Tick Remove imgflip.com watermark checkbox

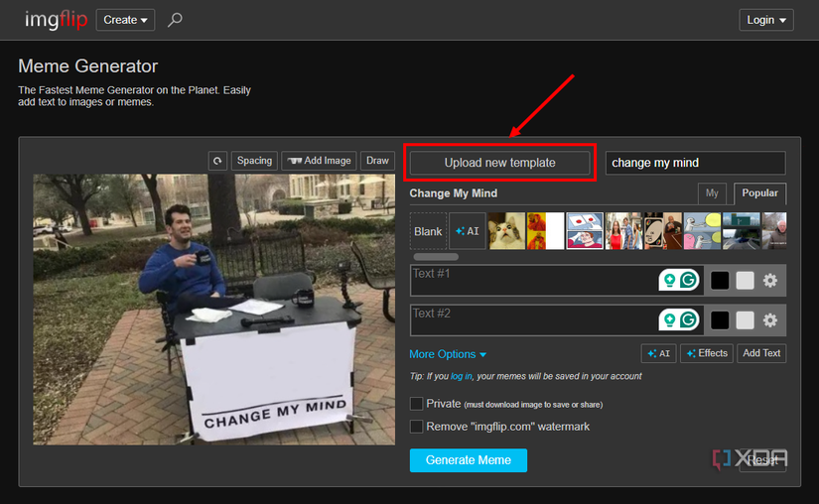(416, 427)
